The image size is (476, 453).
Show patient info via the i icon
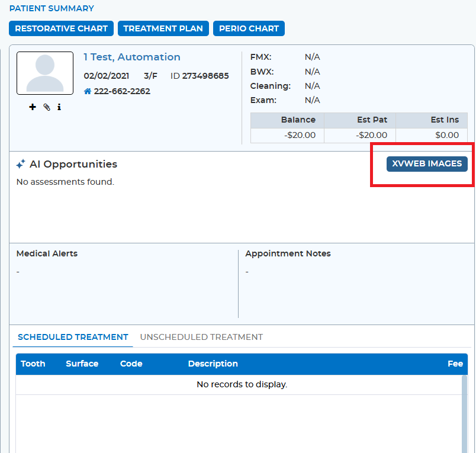pos(59,107)
